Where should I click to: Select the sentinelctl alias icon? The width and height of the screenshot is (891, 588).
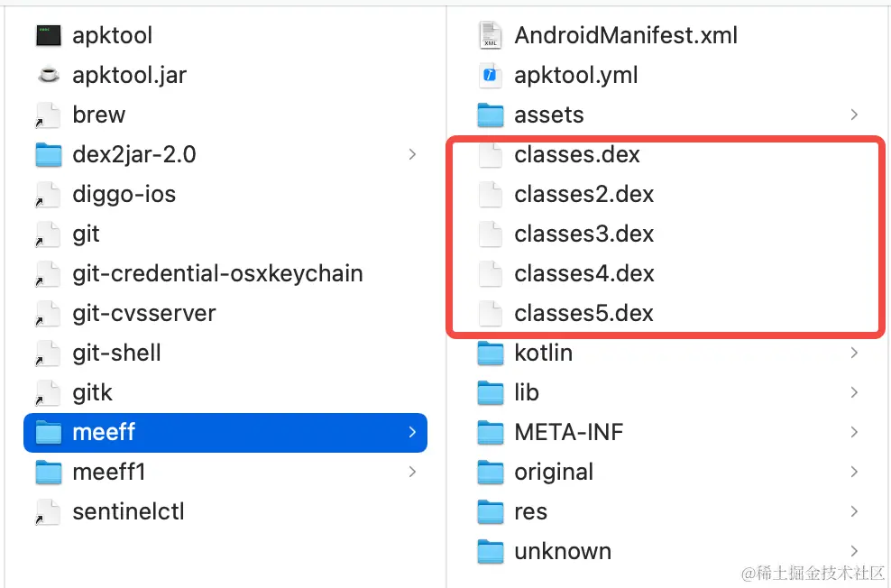(x=49, y=512)
